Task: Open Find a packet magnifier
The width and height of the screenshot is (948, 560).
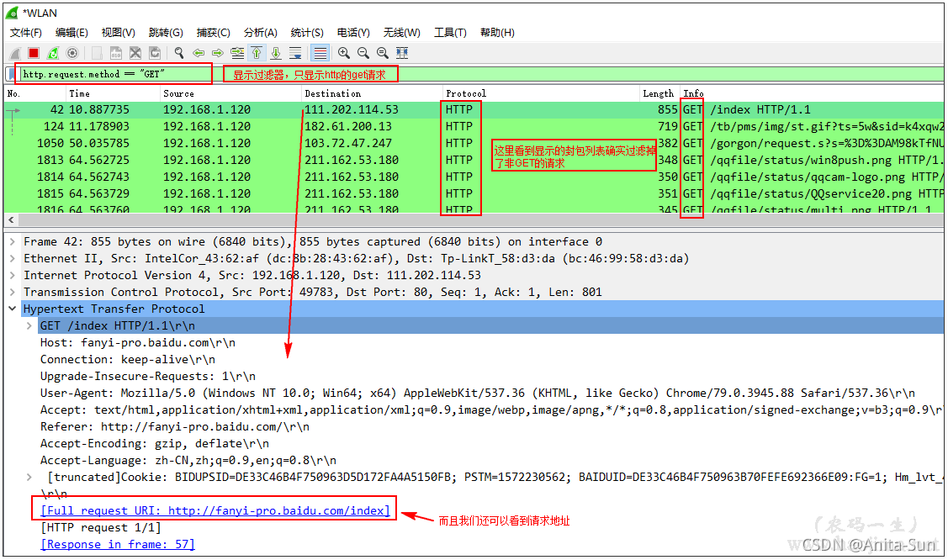Action: point(179,53)
